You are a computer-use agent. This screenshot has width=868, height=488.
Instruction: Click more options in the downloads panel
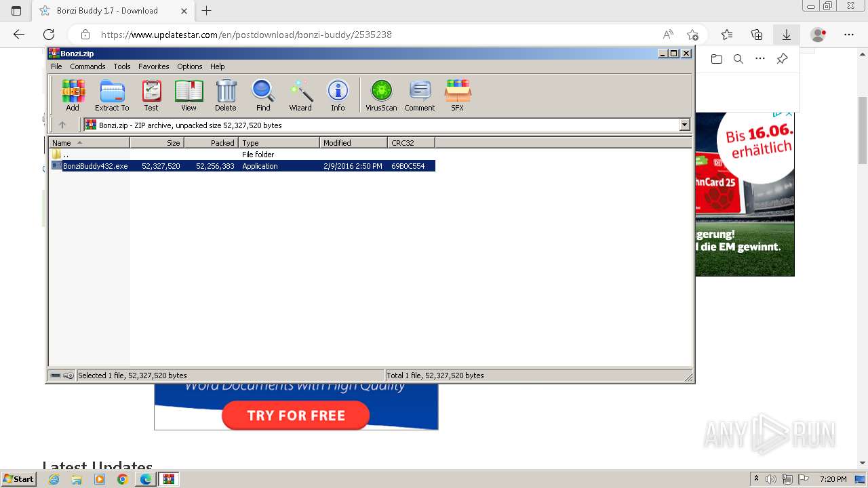pos(760,59)
